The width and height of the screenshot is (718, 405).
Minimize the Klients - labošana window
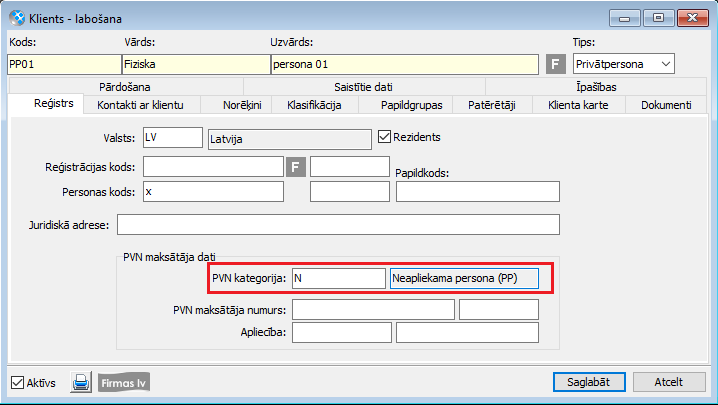[x=625, y=18]
